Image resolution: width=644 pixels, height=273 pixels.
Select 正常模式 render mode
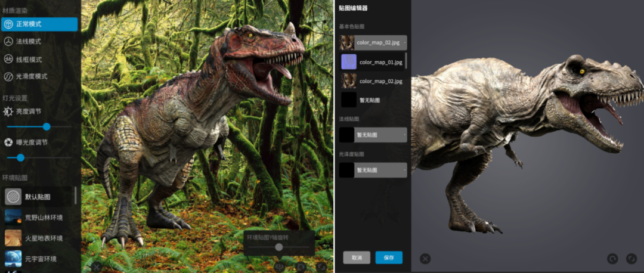coord(39,24)
